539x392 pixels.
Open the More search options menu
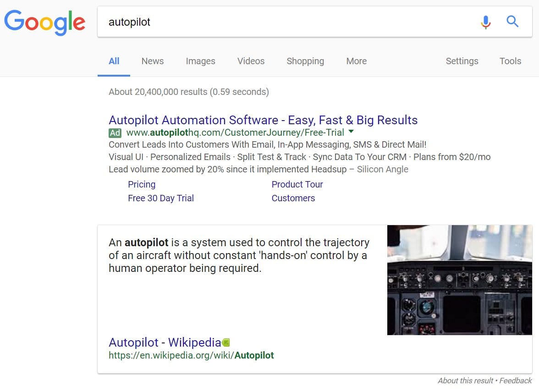point(357,61)
